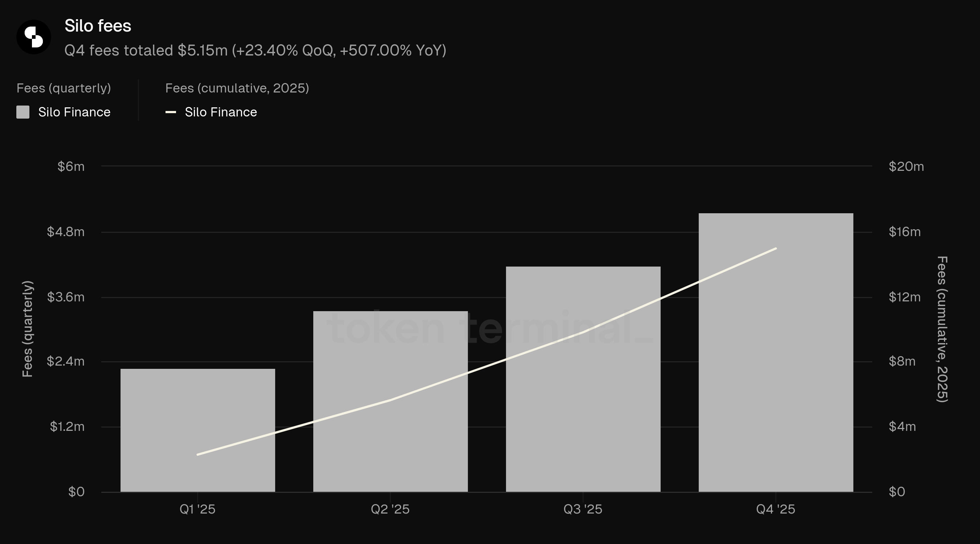The height and width of the screenshot is (544, 980).
Task: Click the $6m left axis label
Action: (71, 166)
